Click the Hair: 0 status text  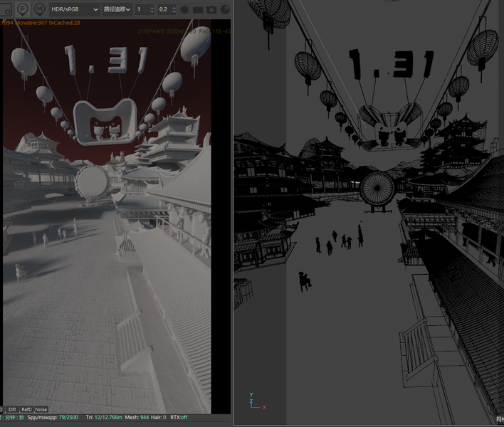coord(159,417)
